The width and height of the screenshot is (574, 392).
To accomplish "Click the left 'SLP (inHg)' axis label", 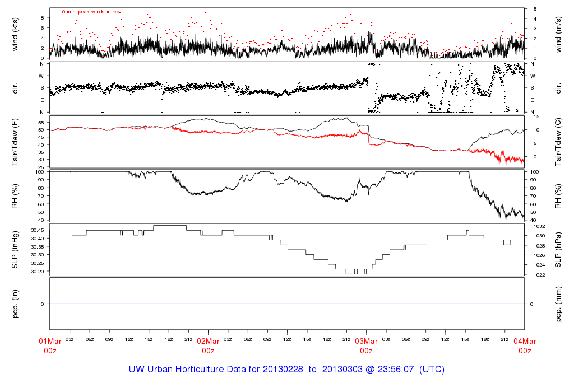I will point(15,250).
